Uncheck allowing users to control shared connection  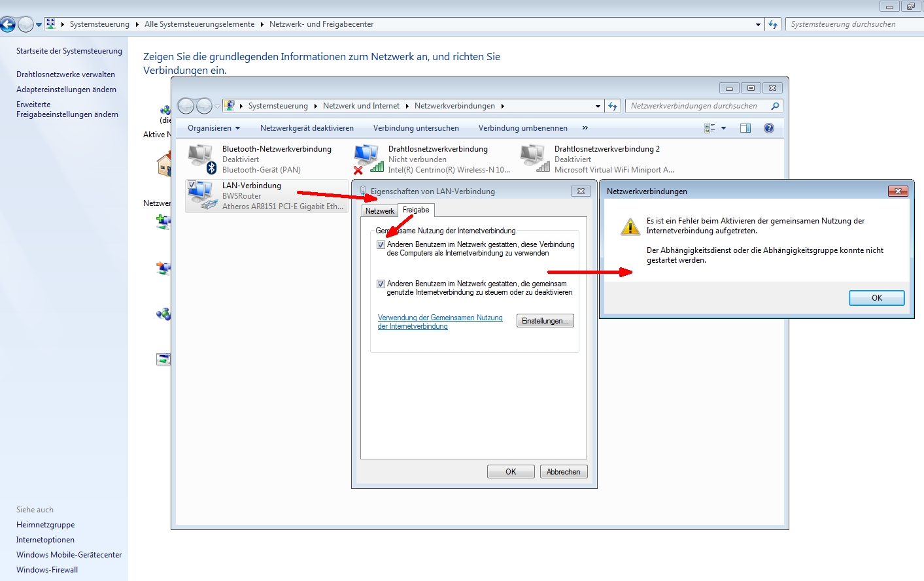tap(381, 284)
